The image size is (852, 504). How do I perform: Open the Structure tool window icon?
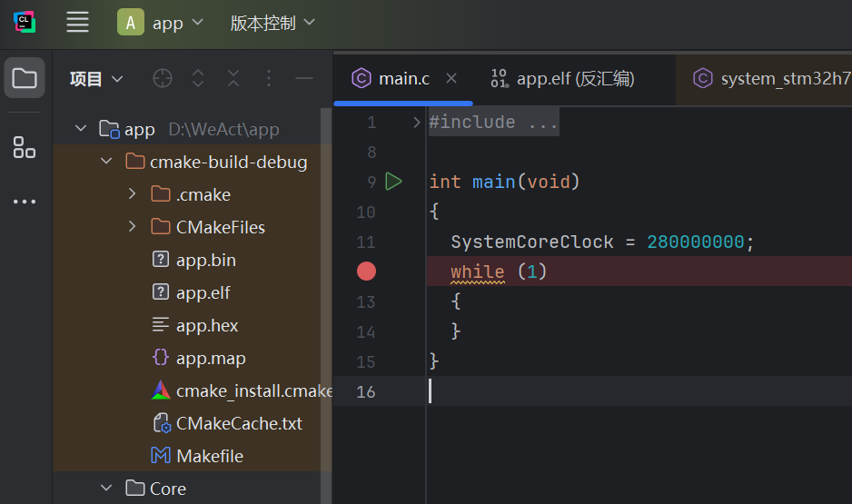coord(25,147)
